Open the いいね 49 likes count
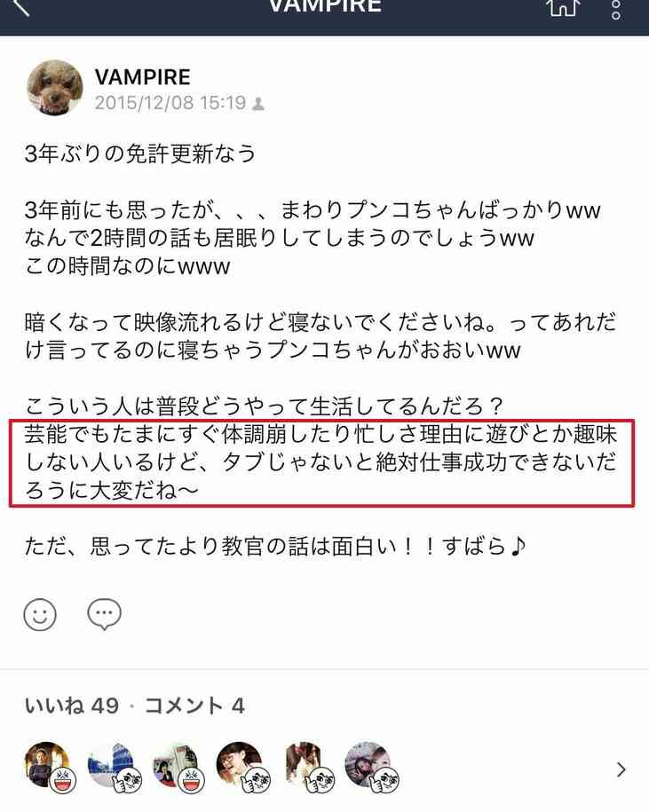Screen dimensions: 649x812 72,706
